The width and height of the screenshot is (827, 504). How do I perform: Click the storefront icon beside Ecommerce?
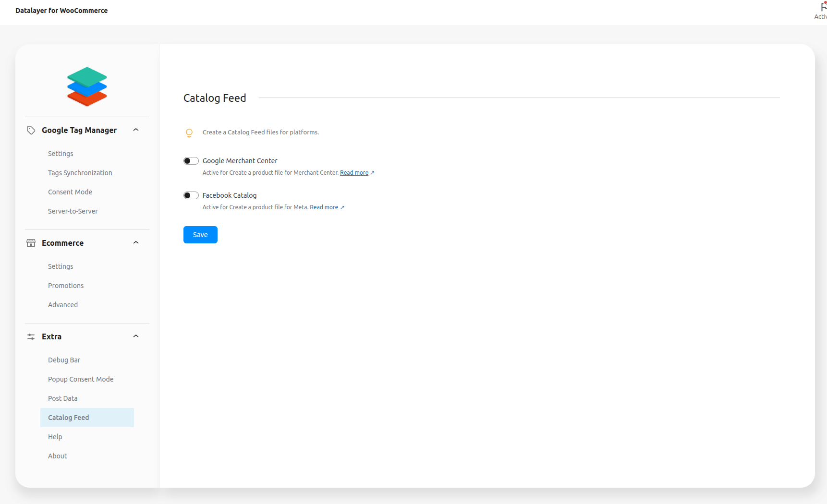coord(31,243)
